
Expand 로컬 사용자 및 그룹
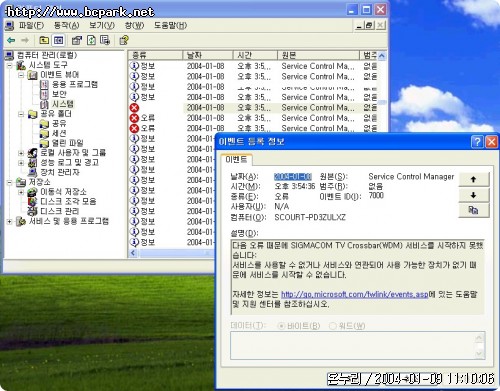click(21, 153)
